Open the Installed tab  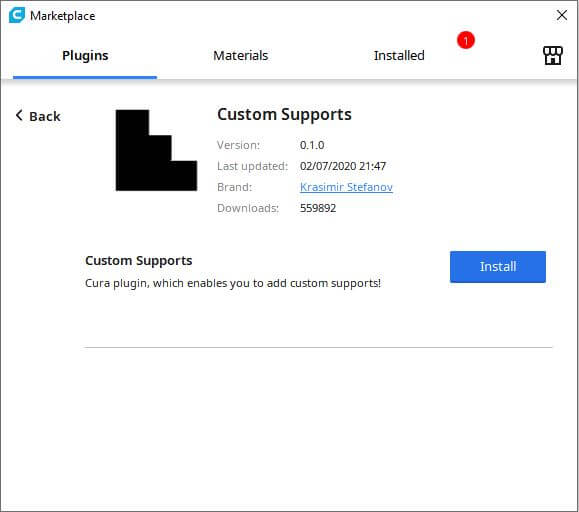[x=399, y=56]
